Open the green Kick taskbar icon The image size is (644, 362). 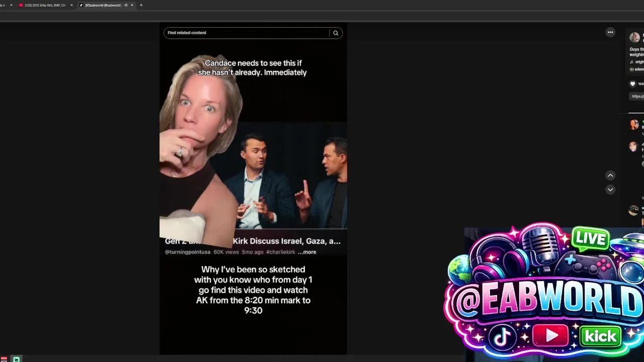16,359
